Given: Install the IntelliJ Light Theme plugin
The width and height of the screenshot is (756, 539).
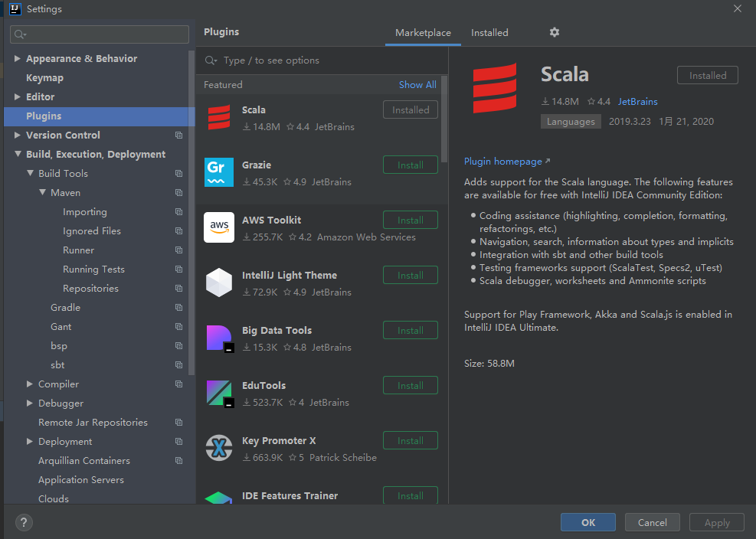Looking at the screenshot, I should [x=411, y=276].
